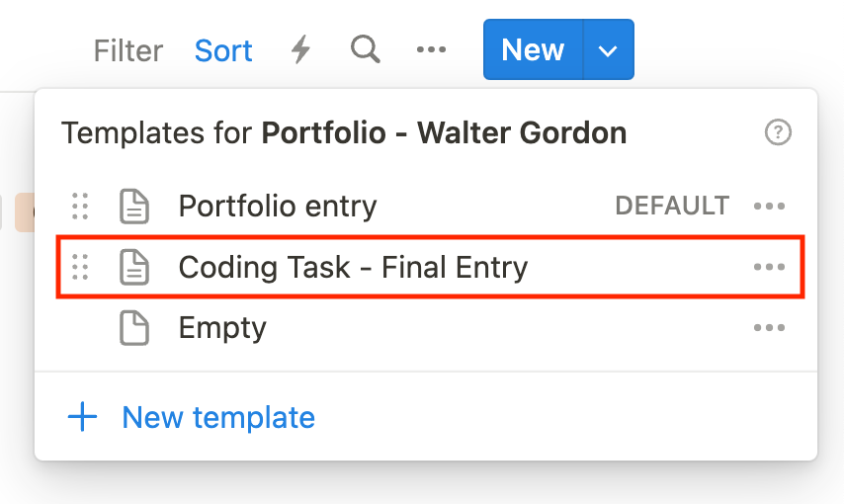Click the blank page icon next to Empty
The height and width of the screenshot is (504, 844).
click(134, 327)
